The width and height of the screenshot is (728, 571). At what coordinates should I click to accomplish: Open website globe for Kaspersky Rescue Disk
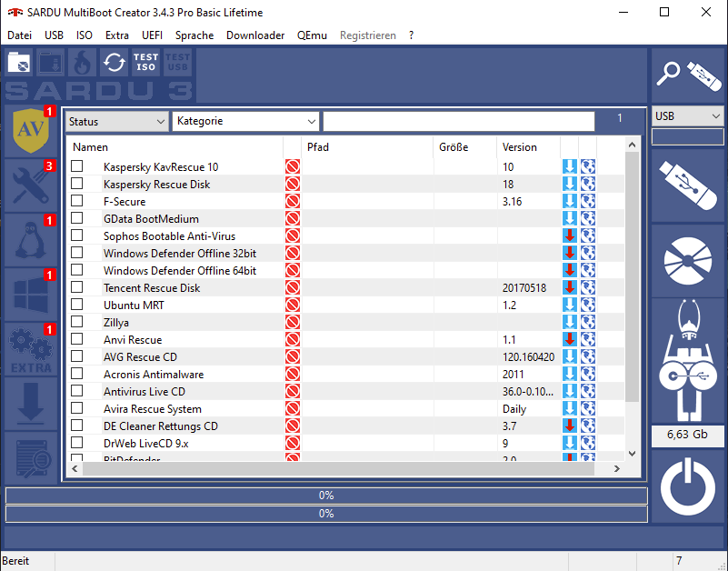pos(588,184)
